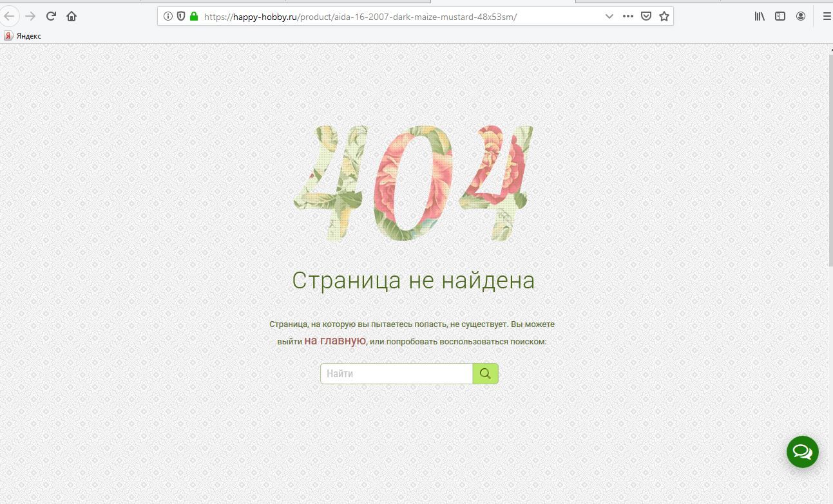Screen dimensions: 833x504
Task: Click the green padlock connection icon
Action: pos(193,17)
